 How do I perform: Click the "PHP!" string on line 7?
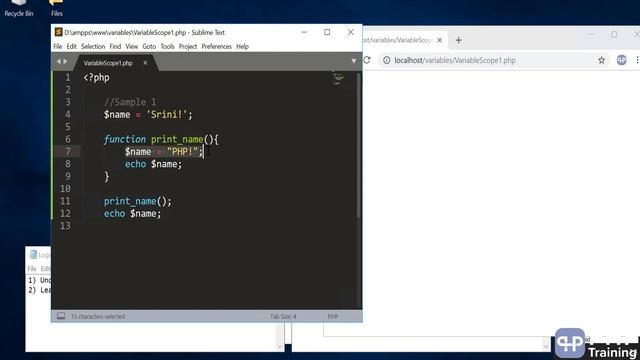(x=182, y=151)
